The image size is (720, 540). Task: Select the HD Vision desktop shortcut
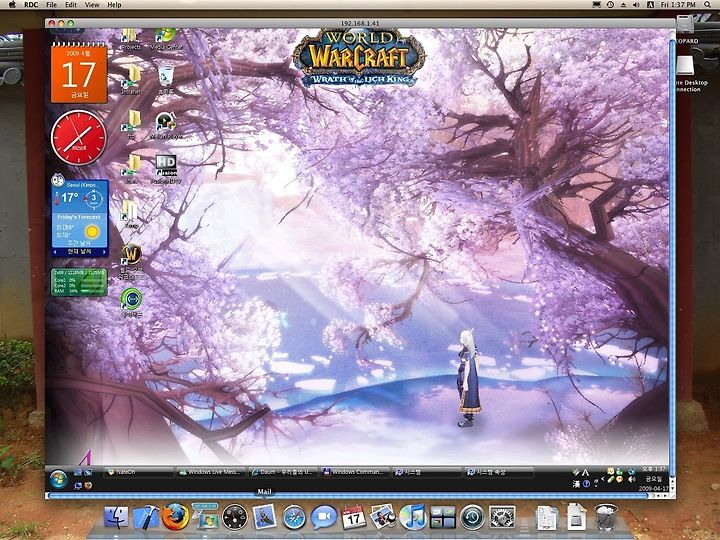point(166,169)
